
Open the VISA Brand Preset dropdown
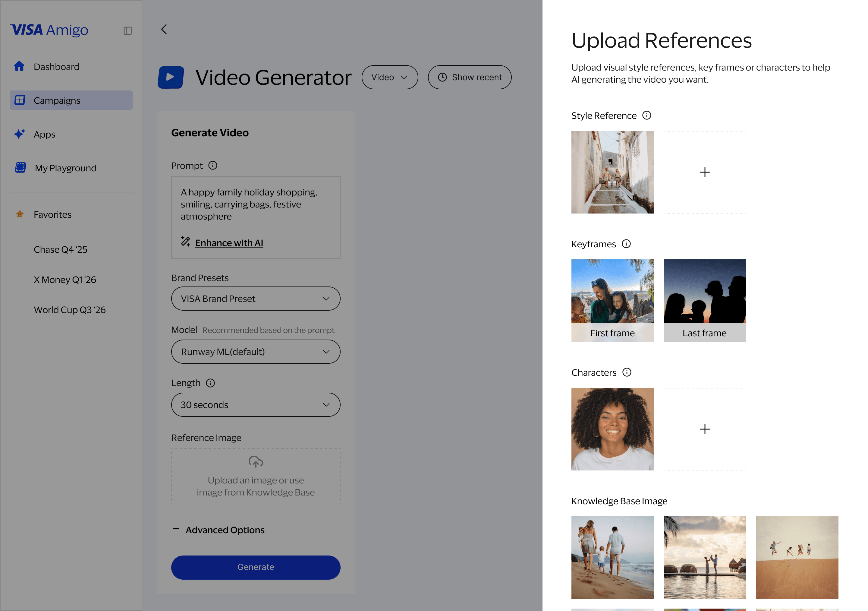point(256,299)
